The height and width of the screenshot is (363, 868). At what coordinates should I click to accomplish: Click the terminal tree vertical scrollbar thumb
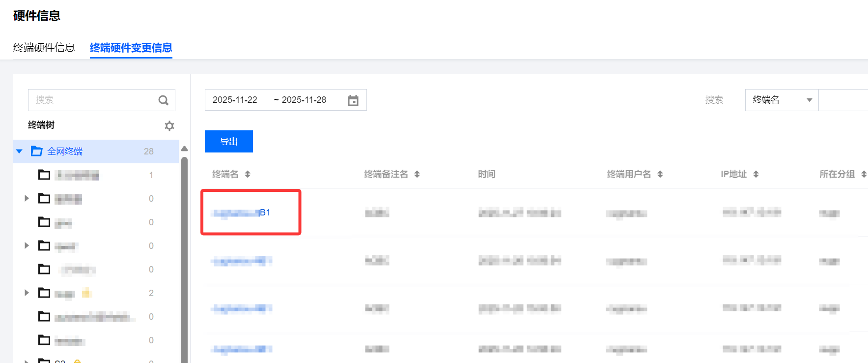185,260
